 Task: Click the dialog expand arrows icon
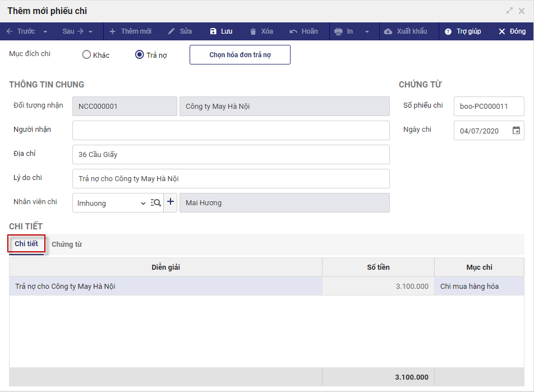509,11
